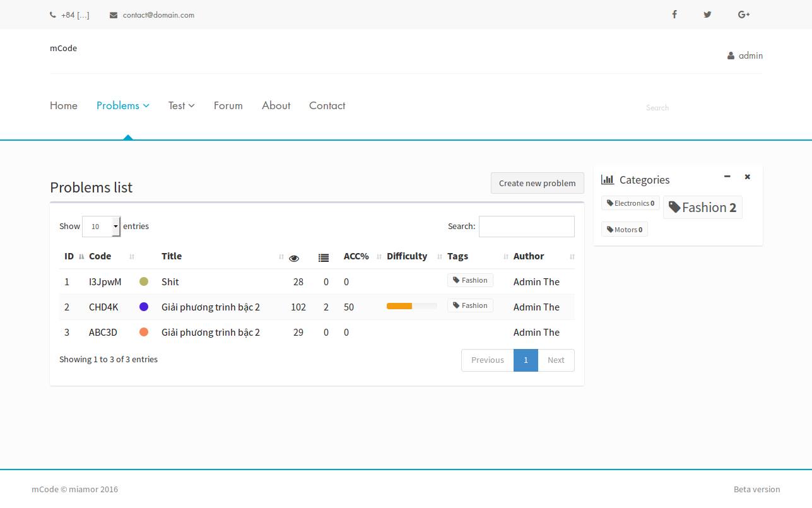Viewport: 812px width, 508px height.
Task: Open the Forum menu item
Action: tap(228, 105)
